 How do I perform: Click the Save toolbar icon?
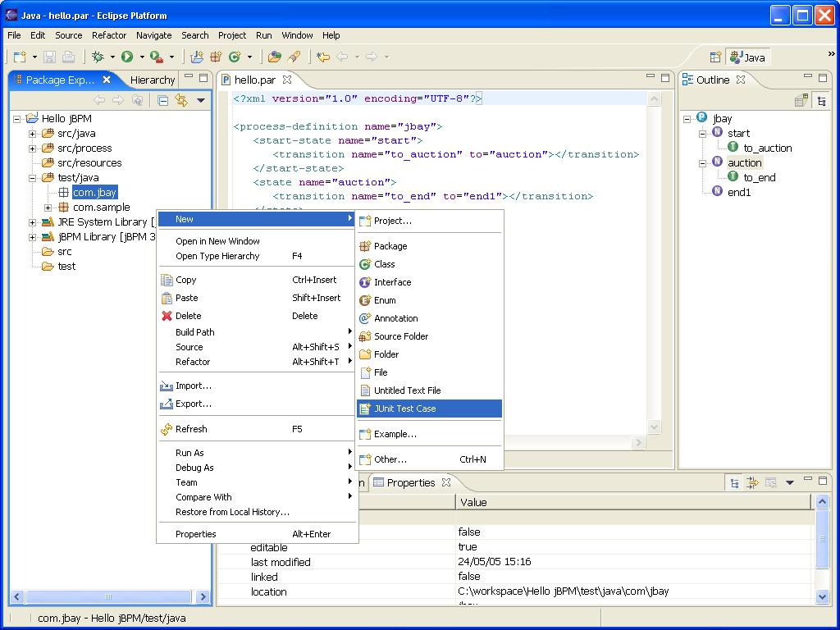[x=49, y=57]
